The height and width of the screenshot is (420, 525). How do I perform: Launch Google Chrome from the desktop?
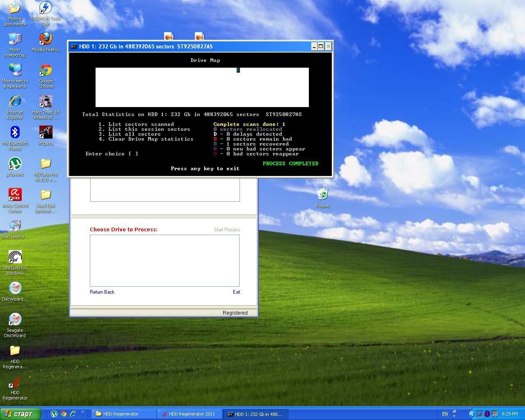point(46,71)
